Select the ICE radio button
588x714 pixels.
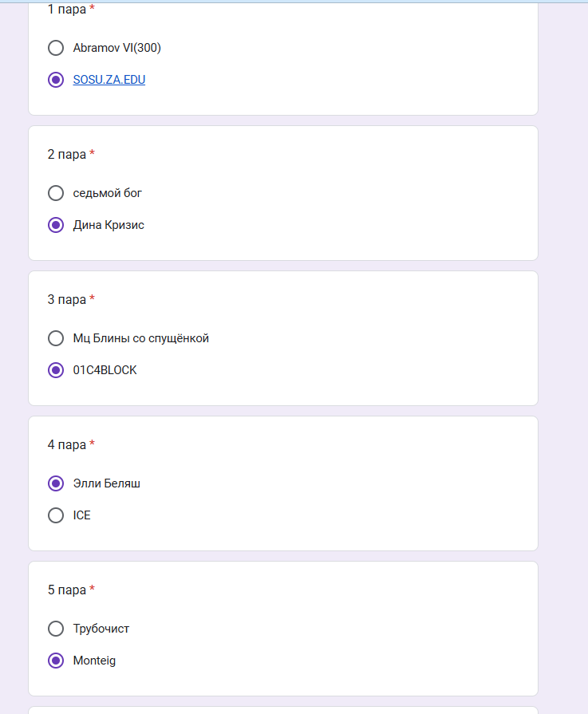point(56,515)
